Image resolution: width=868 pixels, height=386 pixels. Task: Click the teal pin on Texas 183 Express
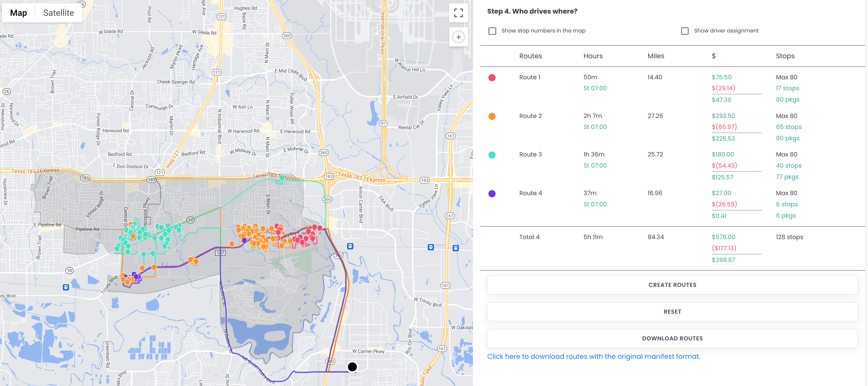point(282,178)
